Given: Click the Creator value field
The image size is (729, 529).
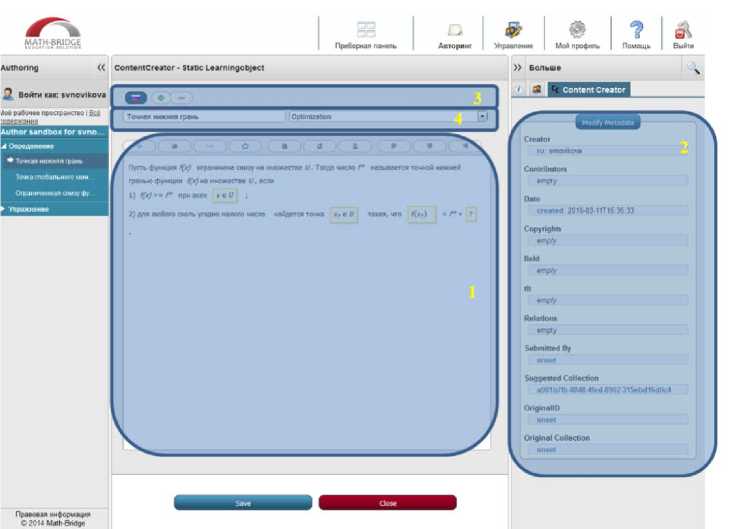Looking at the screenshot, I should click(x=608, y=151).
